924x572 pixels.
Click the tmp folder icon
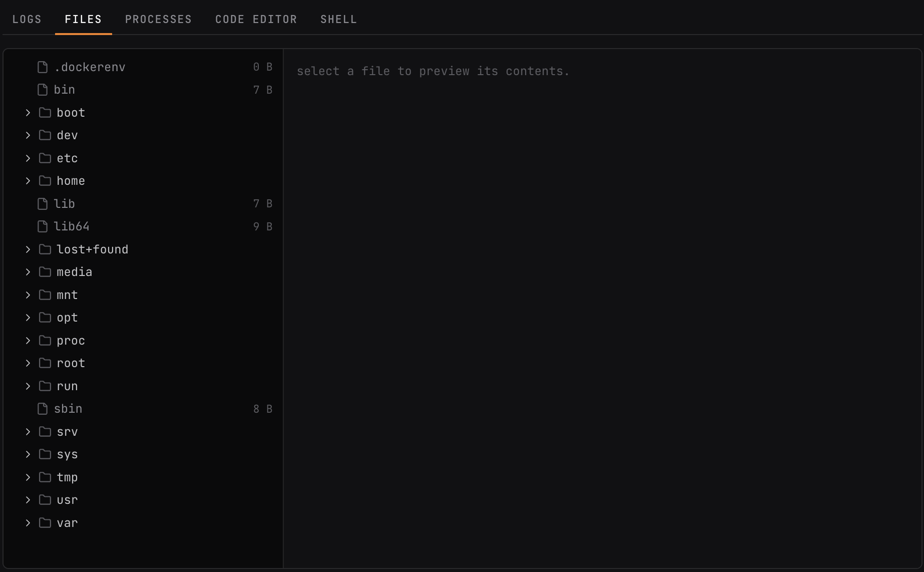coord(45,477)
